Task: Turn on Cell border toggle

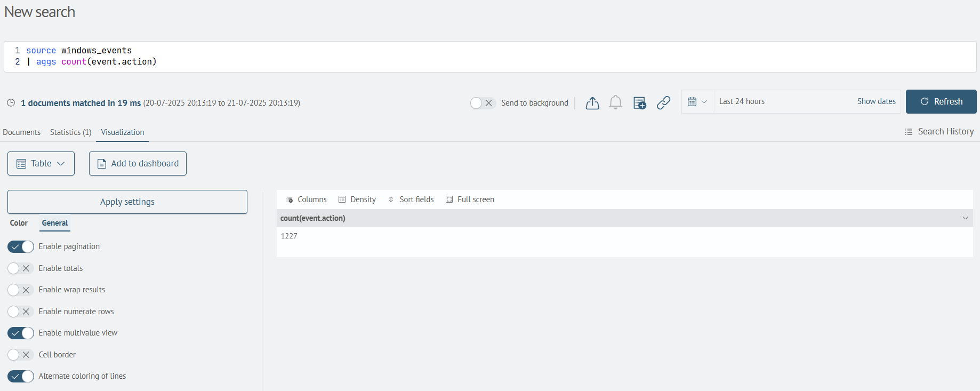Action: [x=21, y=355]
